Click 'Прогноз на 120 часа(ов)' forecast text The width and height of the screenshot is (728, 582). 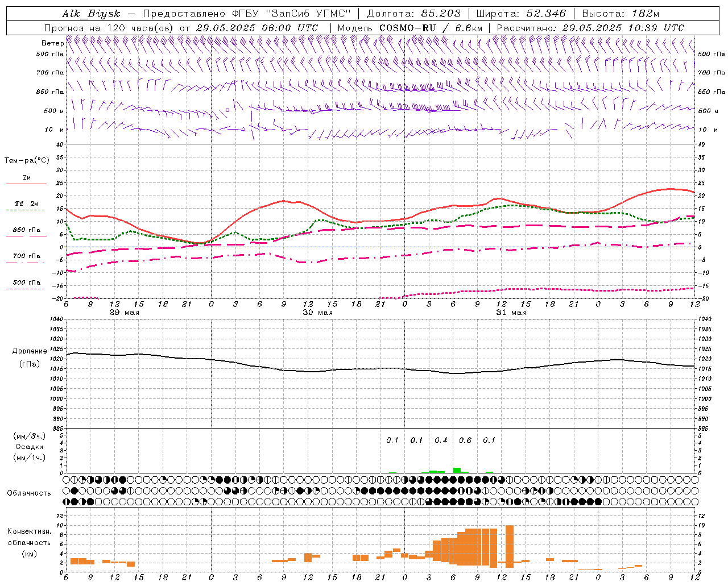109,28
